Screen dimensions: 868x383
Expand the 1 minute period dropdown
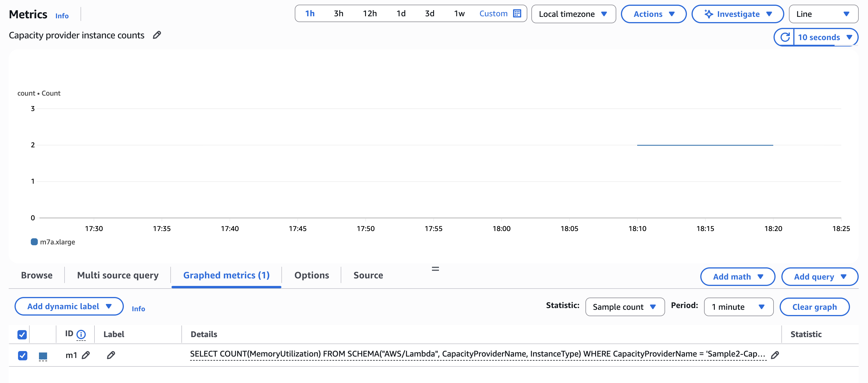pos(738,307)
